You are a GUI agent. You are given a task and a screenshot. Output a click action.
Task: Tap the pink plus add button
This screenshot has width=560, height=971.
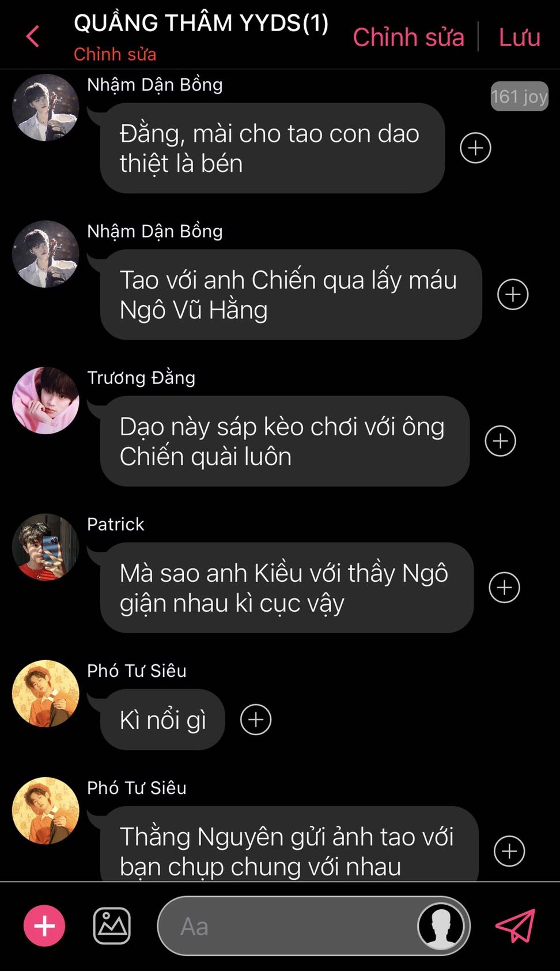(44, 925)
